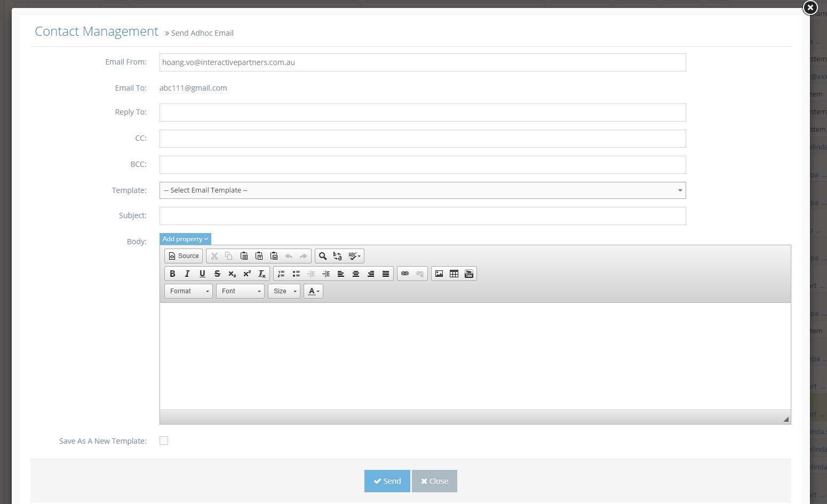Select the numbered list icon
This screenshot has width=827, height=504.
pos(281,274)
